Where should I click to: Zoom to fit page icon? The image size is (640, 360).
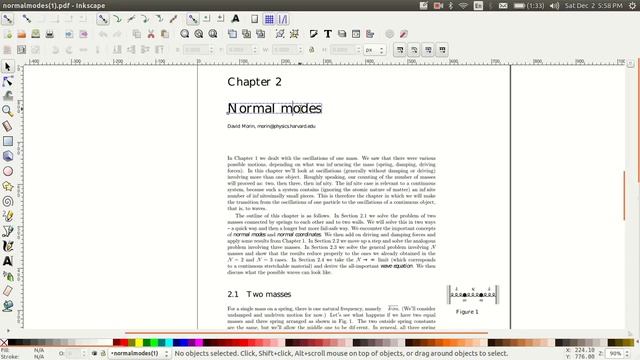coord(213,34)
